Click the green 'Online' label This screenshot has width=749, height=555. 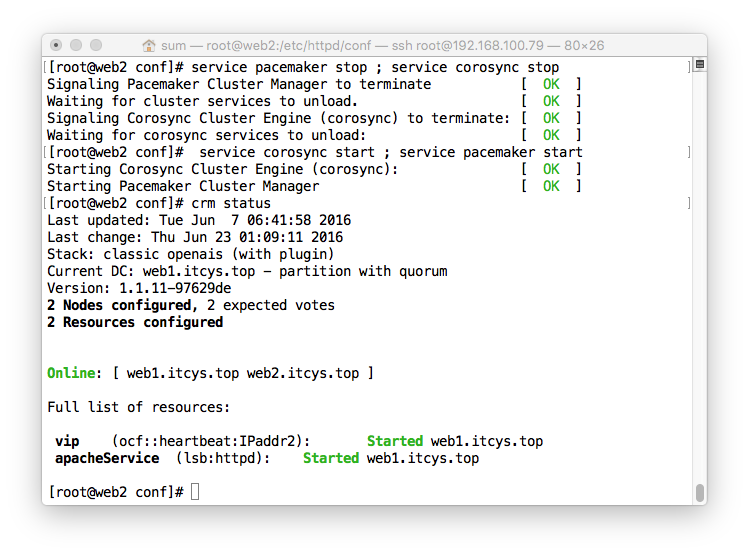[x=71, y=373]
